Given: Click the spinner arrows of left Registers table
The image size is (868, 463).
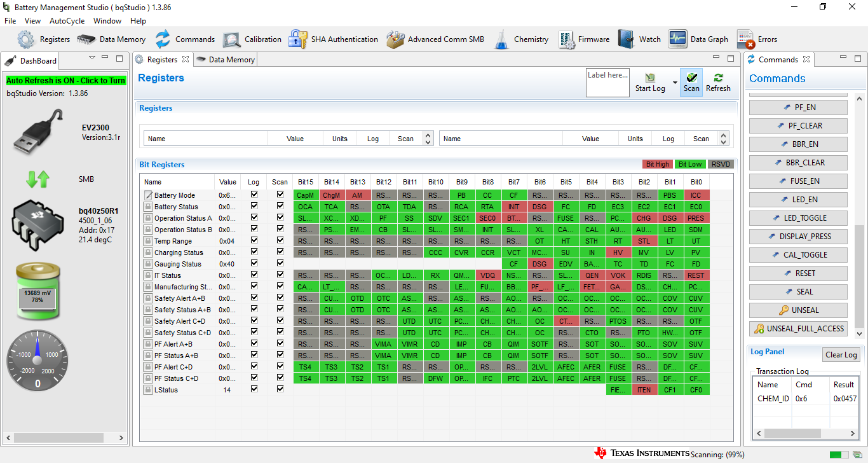Looking at the screenshot, I should click(428, 138).
